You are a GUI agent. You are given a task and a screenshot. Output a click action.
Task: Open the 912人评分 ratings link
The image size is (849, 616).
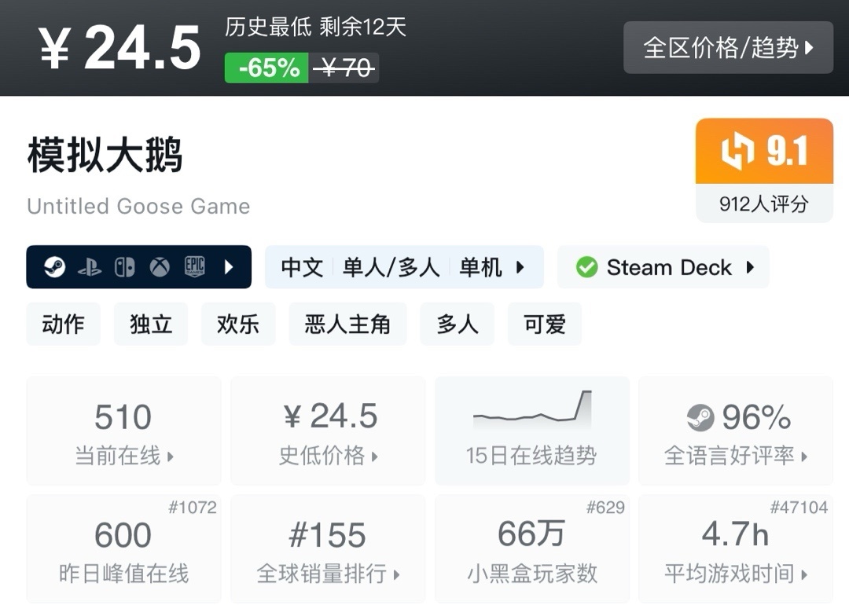coord(764,204)
